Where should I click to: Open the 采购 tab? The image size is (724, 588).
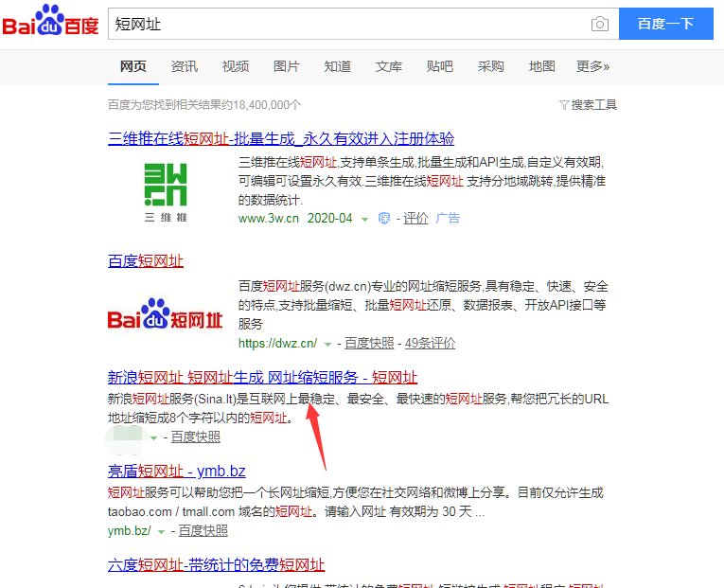(490, 66)
